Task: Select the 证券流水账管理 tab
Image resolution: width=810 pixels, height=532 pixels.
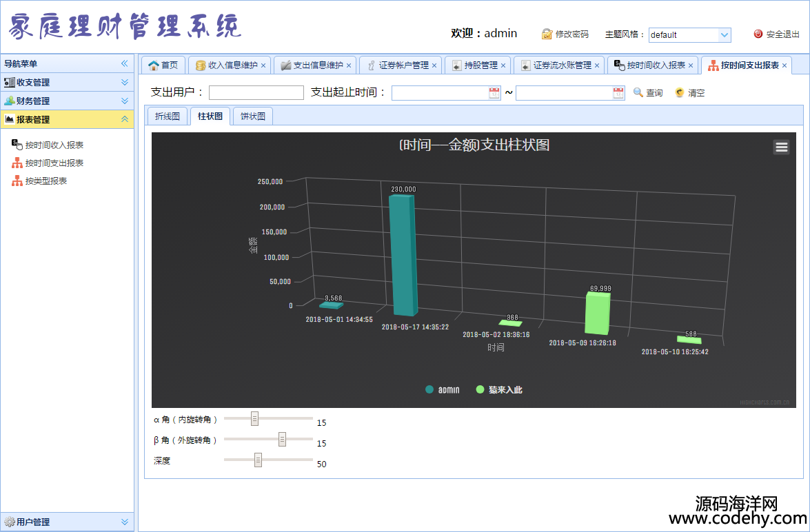Action: (x=558, y=65)
